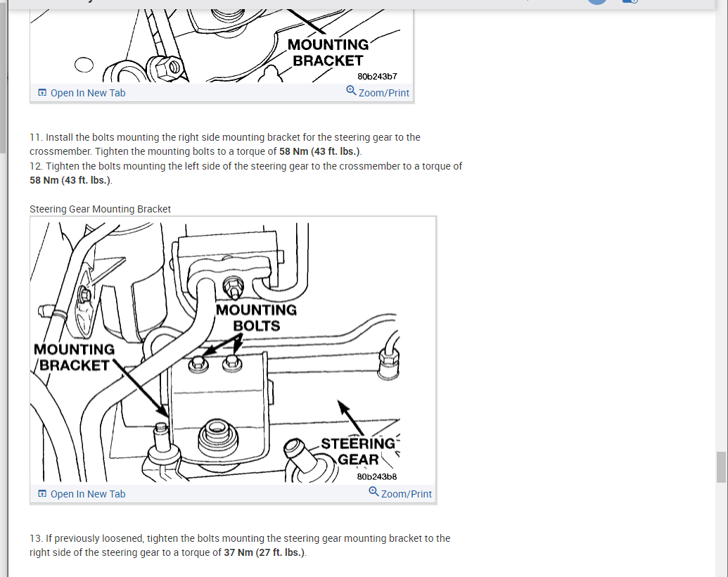Click the blue header icon beside the circle

(630, 1)
